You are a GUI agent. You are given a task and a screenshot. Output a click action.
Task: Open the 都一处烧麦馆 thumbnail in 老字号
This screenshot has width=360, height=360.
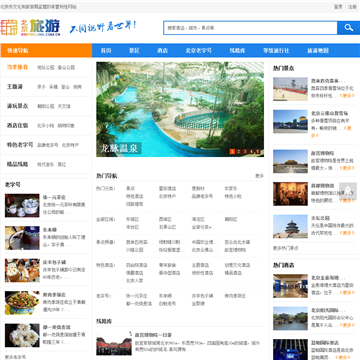[22, 335]
